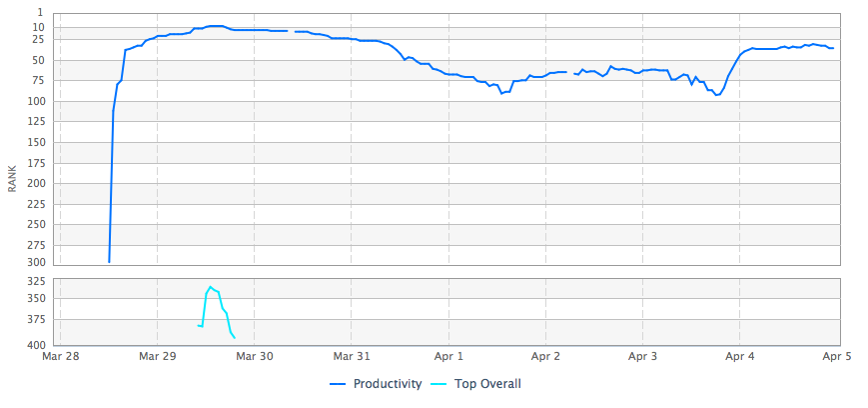This screenshot has height=408, width=868.
Task: Click the dark blue Productivity legend line swatch
Action: tap(338, 384)
